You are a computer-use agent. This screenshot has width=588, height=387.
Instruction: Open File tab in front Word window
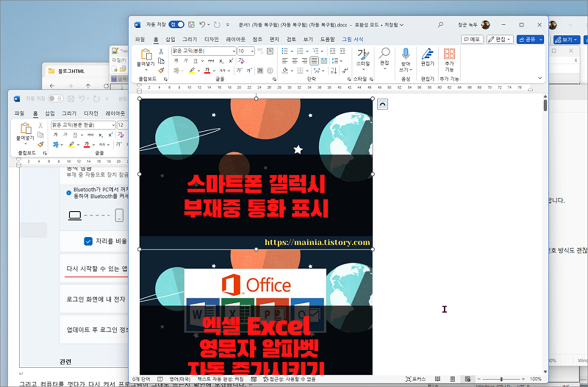tap(140, 40)
